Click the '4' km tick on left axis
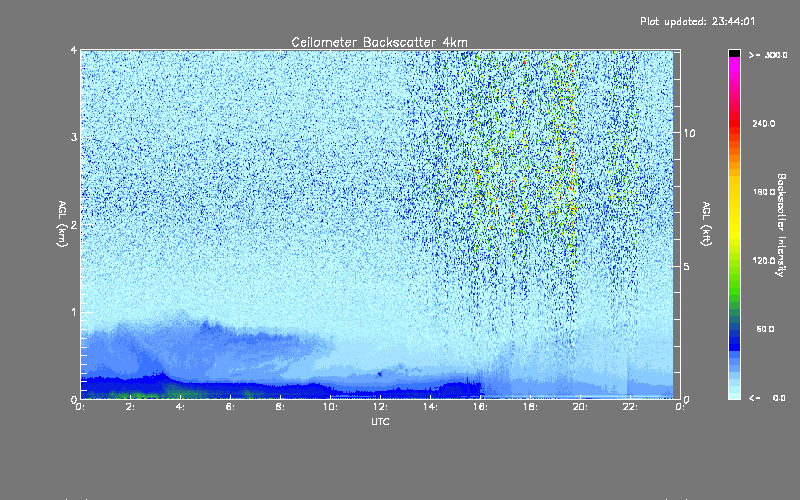Image resolution: width=800 pixels, height=500 pixels. (74, 50)
